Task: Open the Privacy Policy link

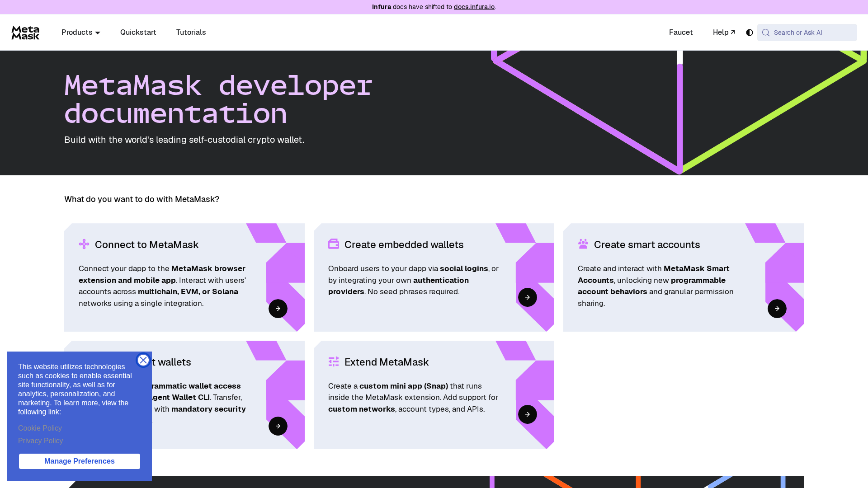Action: [41, 441]
